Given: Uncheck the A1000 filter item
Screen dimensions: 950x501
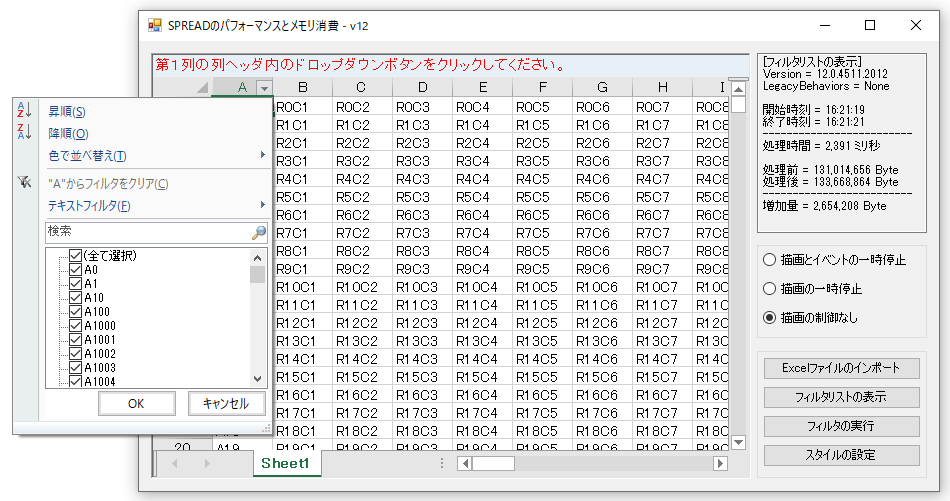Looking at the screenshot, I should coord(75,325).
